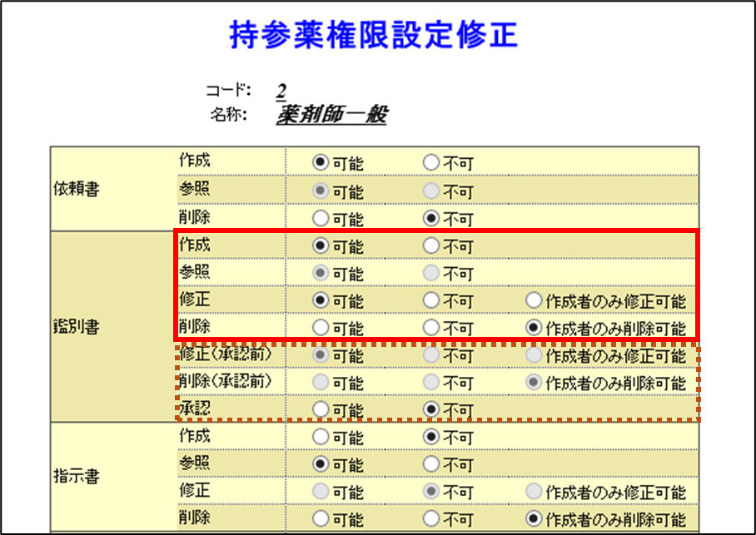Enable 可能 for 依頼書 削除
The height and width of the screenshot is (535, 756).
click(x=321, y=219)
